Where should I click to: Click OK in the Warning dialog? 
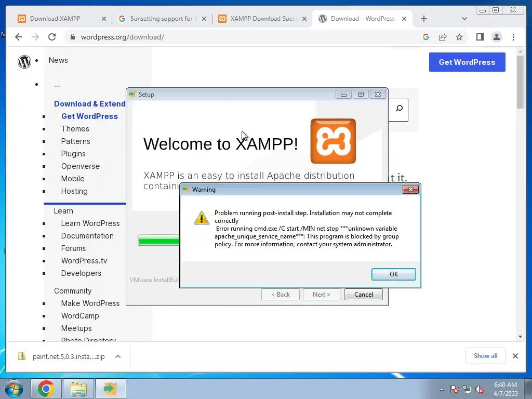394,274
